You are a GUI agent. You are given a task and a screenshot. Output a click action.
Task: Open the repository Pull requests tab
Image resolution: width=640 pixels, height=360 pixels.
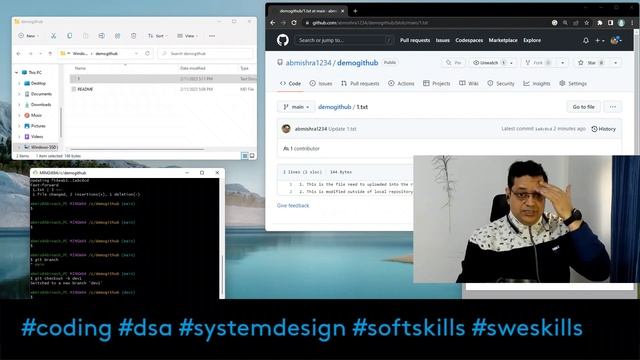pos(360,83)
